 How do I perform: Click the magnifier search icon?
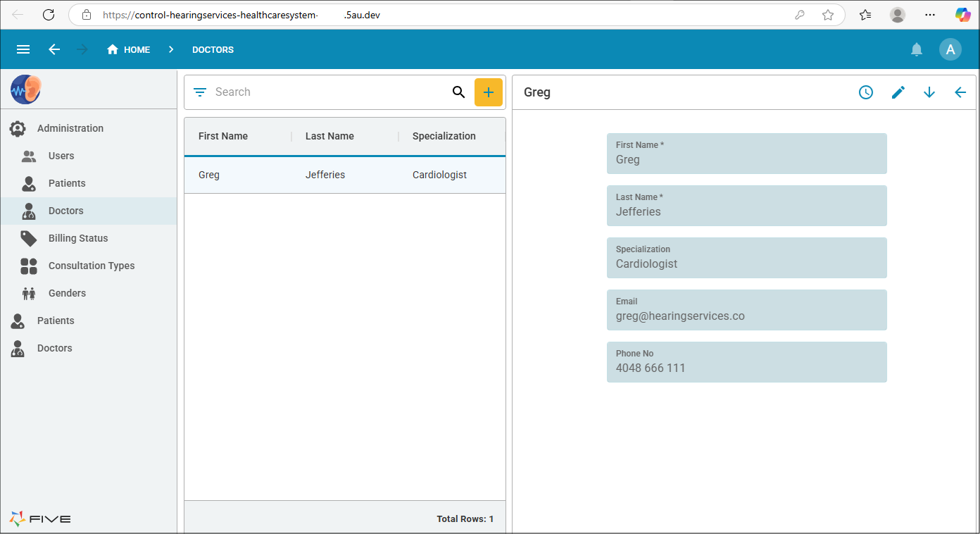tap(459, 92)
